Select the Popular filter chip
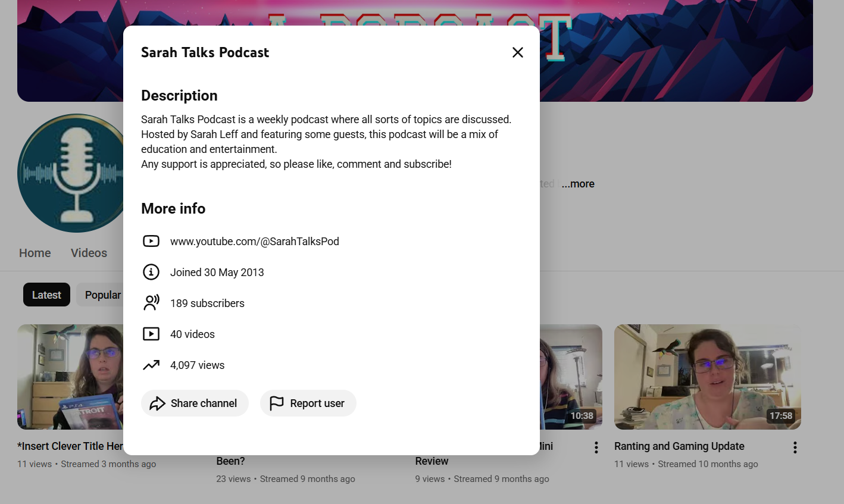844x504 pixels. pos(100,295)
